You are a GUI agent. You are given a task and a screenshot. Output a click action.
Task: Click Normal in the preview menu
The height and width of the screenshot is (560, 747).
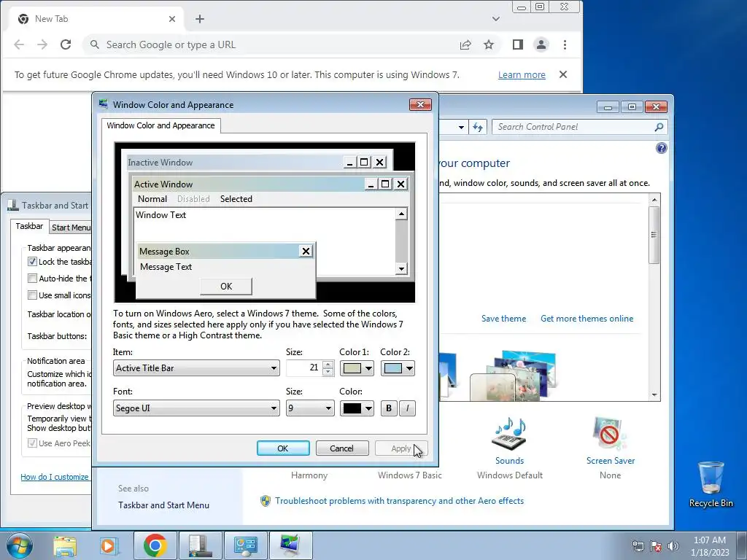tap(152, 199)
